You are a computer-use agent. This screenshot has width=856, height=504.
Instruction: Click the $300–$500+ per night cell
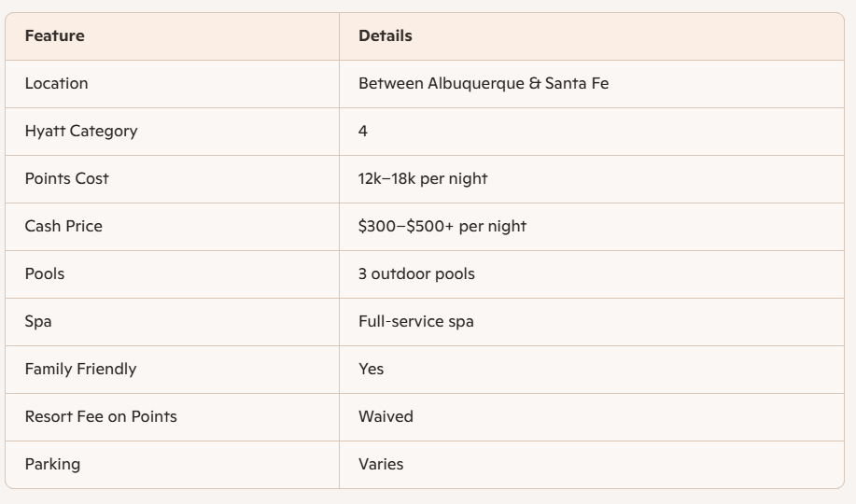click(x=442, y=226)
